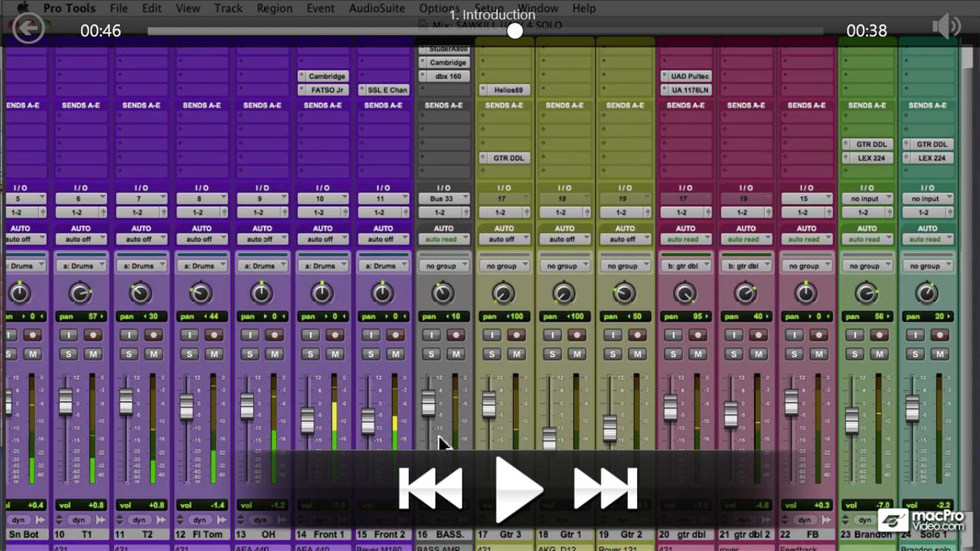The image size is (980, 551).
Task: Enable input monitoring on T2 track
Action: click(129, 335)
